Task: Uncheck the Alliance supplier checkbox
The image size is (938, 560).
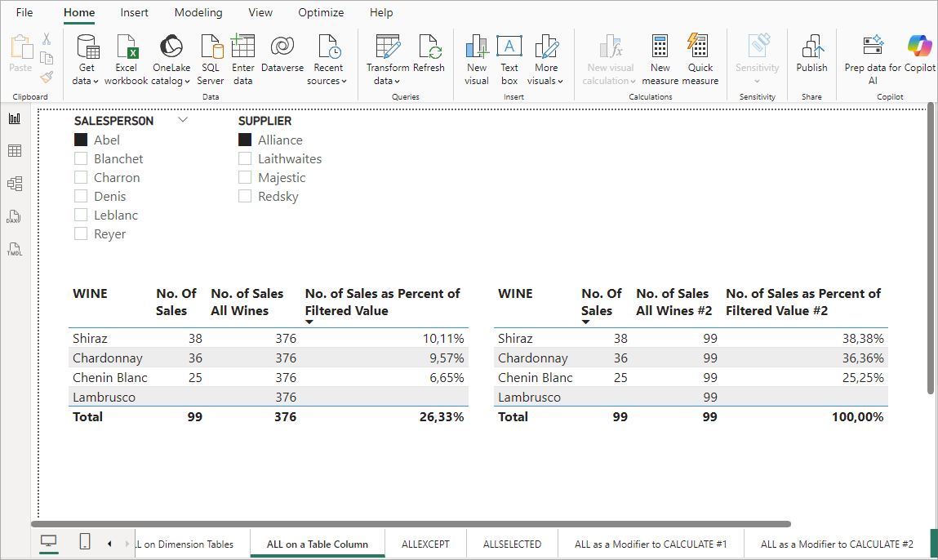Action: (x=245, y=140)
